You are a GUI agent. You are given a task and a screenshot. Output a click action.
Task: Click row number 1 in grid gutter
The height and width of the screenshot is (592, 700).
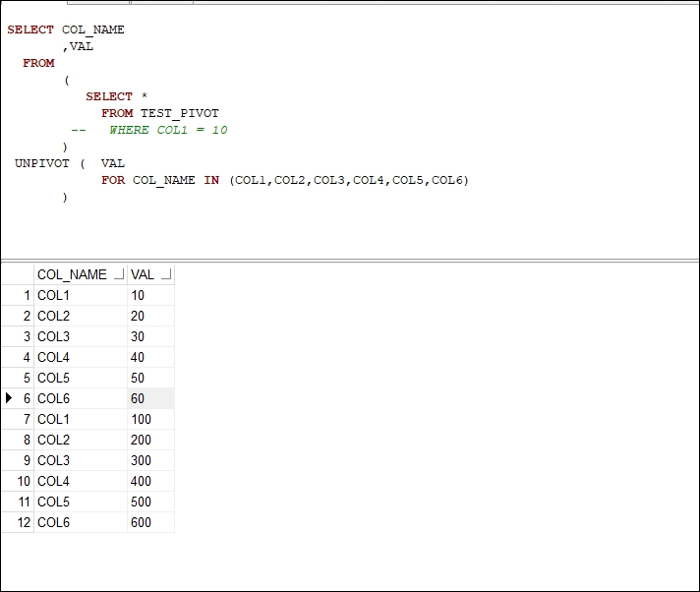18,295
